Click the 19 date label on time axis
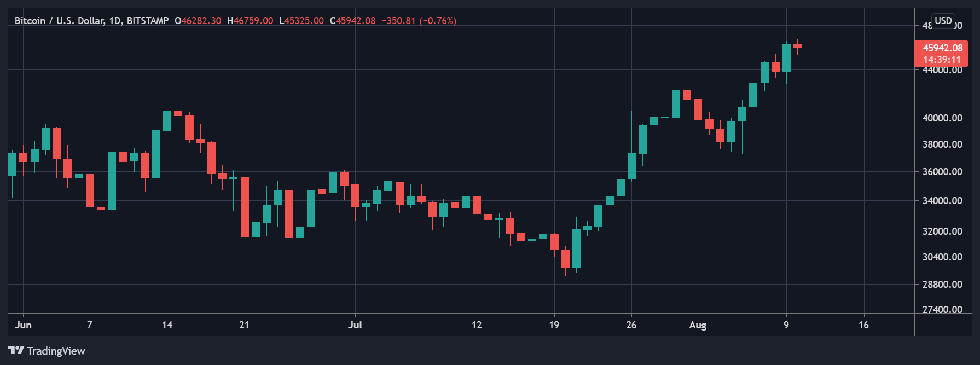The image size is (980, 365). point(554,325)
